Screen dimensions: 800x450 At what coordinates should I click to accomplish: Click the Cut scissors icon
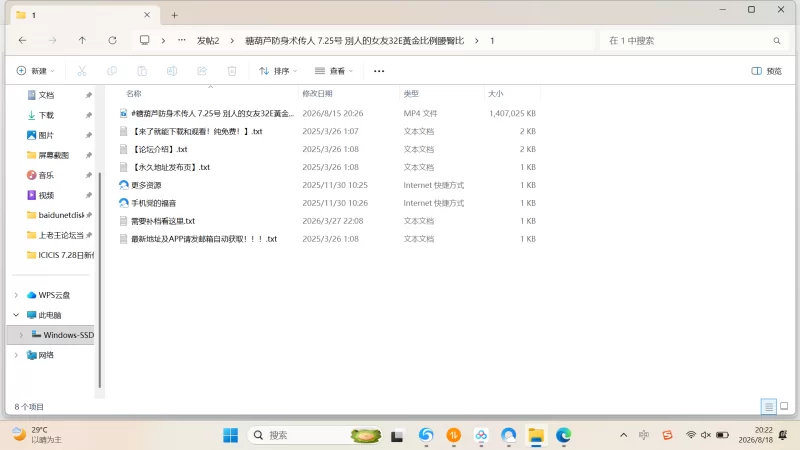point(82,71)
